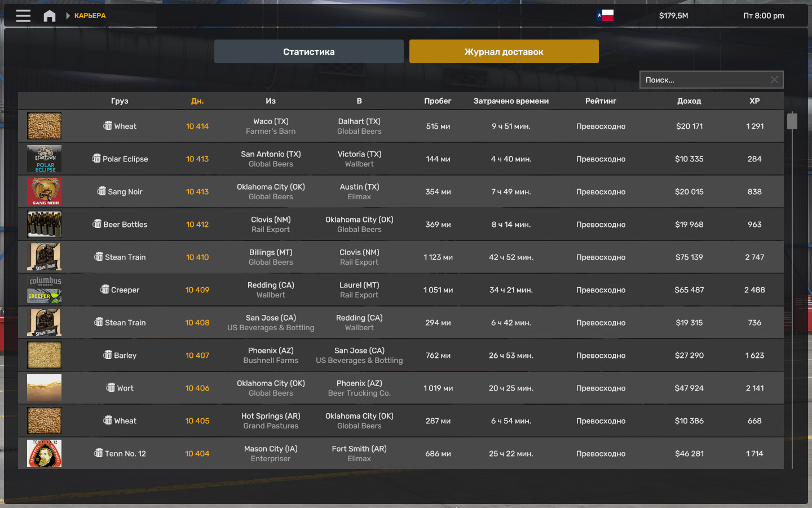This screenshot has height=508, width=812.
Task: Click the $65 487 income value
Action: click(689, 290)
